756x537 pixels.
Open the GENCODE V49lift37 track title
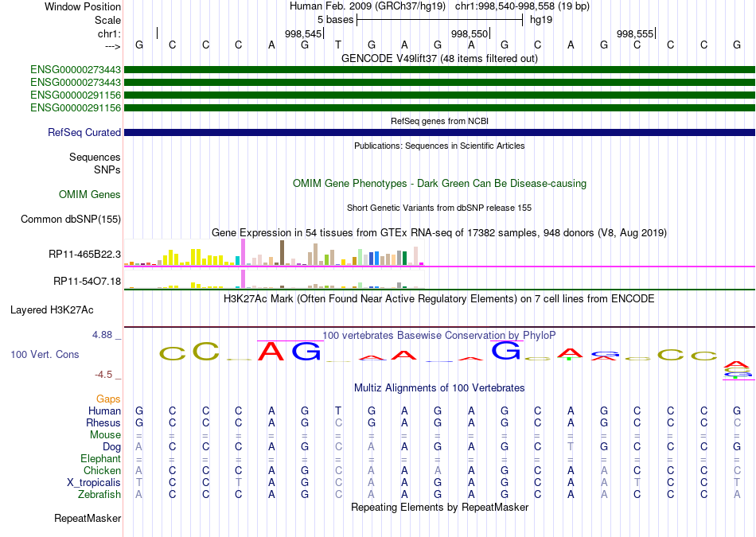439,58
